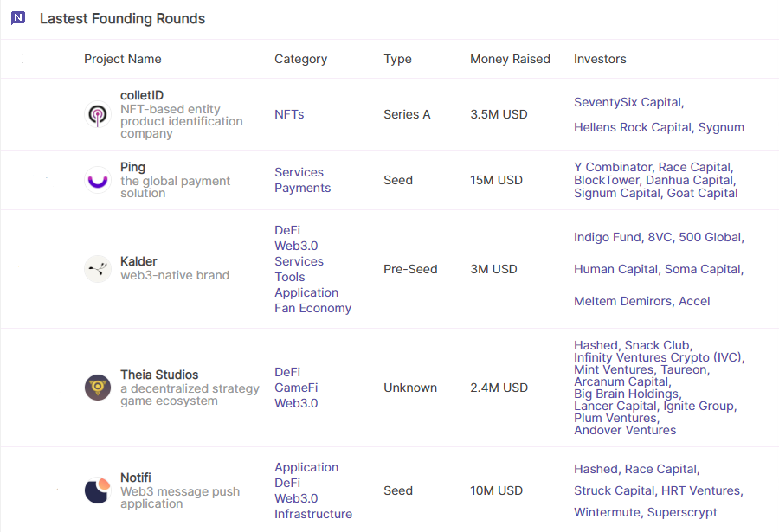Open Accel investor link
This screenshot has height=532, width=779.
point(694,302)
